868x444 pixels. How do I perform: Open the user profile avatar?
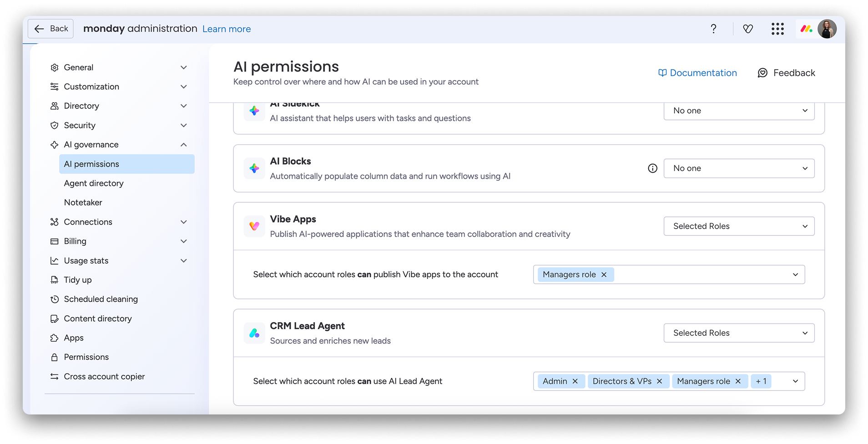(827, 29)
